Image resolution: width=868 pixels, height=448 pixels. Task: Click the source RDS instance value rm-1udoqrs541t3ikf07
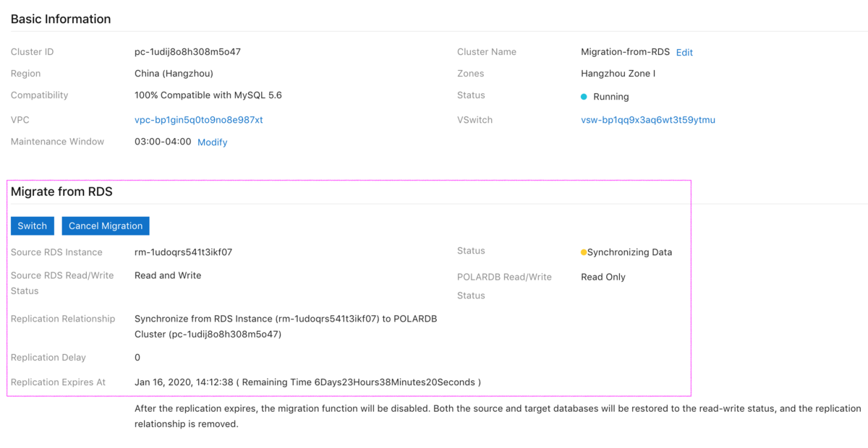[183, 253]
